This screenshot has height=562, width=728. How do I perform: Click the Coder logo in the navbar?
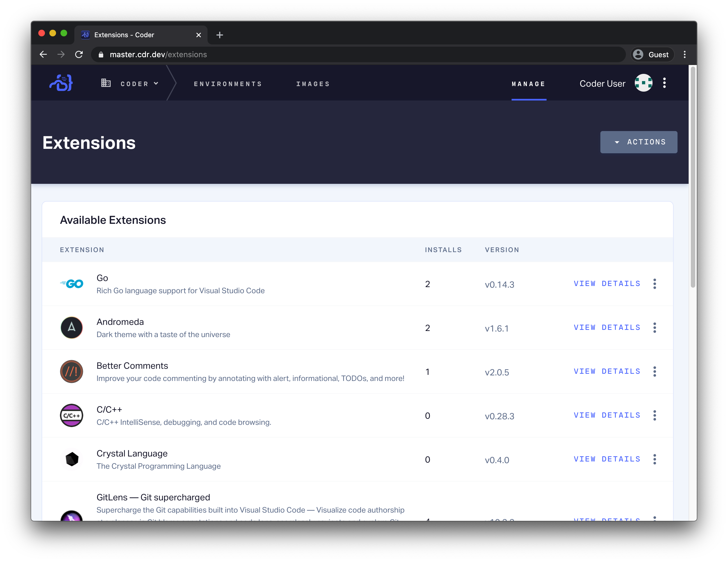coord(61,83)
